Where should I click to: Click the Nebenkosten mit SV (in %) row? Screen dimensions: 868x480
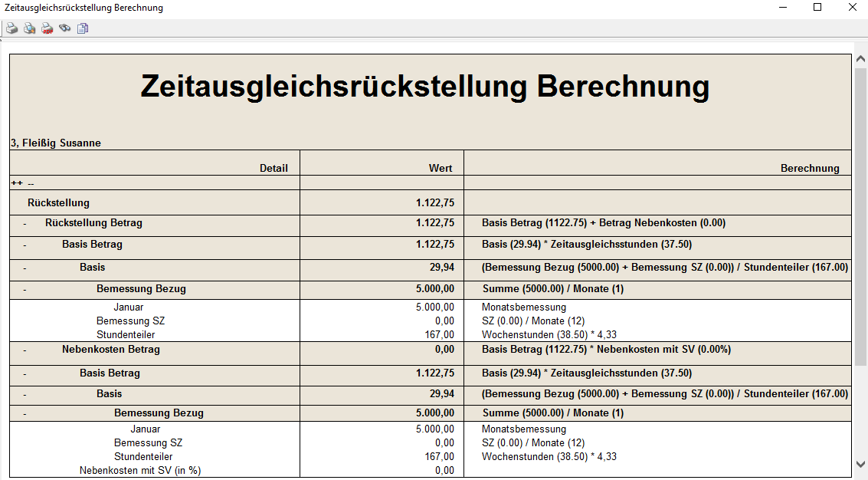(140, 471)
